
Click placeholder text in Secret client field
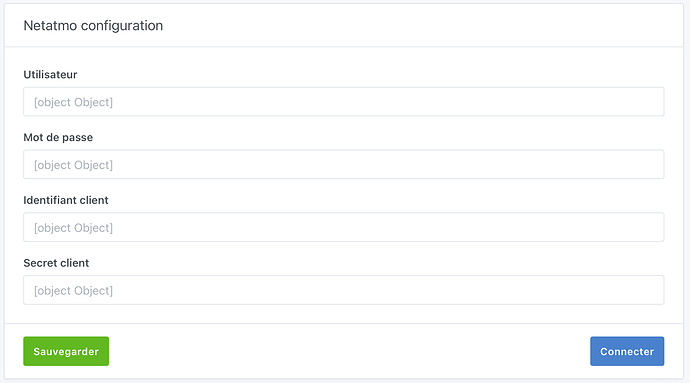click(73, 291)
